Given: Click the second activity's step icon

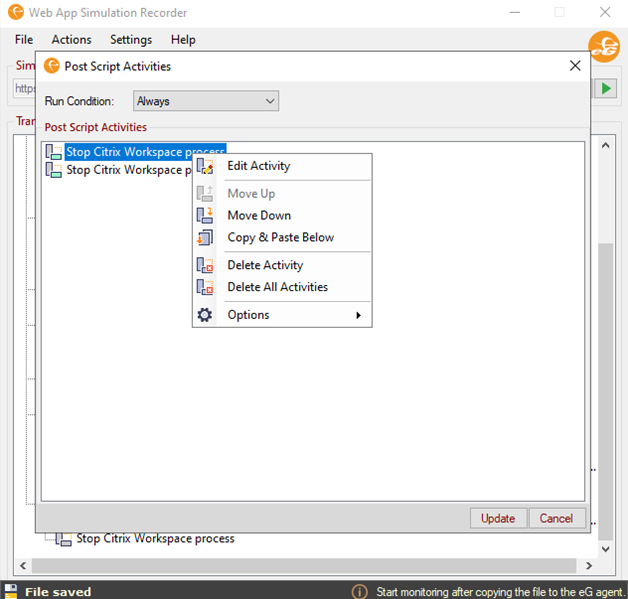Looking at the screenshot, I should tap(54, 170).
